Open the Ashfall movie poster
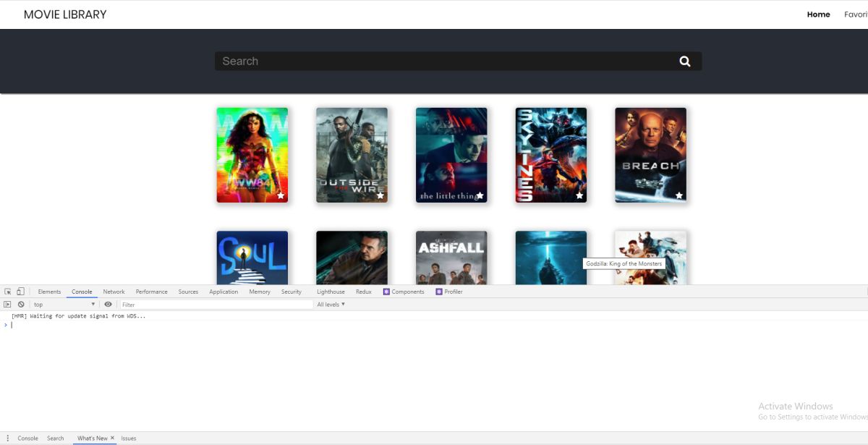Image resolution: width=868 pixels, height=445 pixels. [451, 258]
